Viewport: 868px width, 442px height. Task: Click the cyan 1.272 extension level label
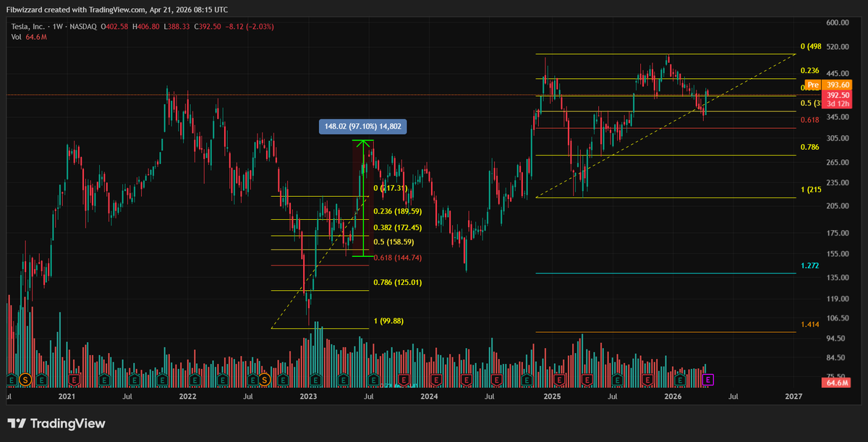[809, 266]
